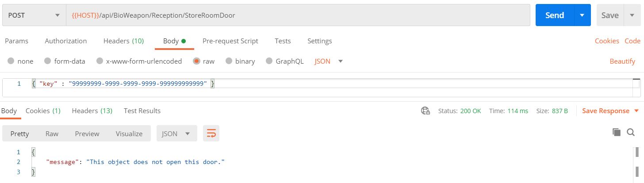644x183 pixels.
Task: Click into the request URL field
Action: (298, 15)
